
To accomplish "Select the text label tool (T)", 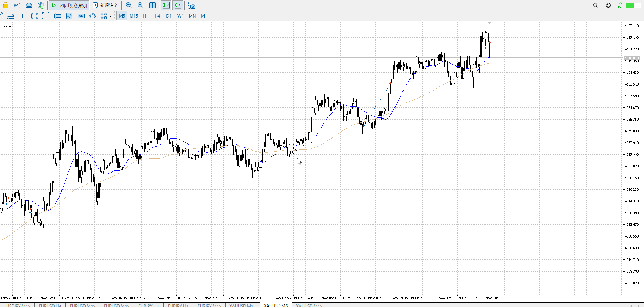I will pyautogui.click(x=22, y=16).
